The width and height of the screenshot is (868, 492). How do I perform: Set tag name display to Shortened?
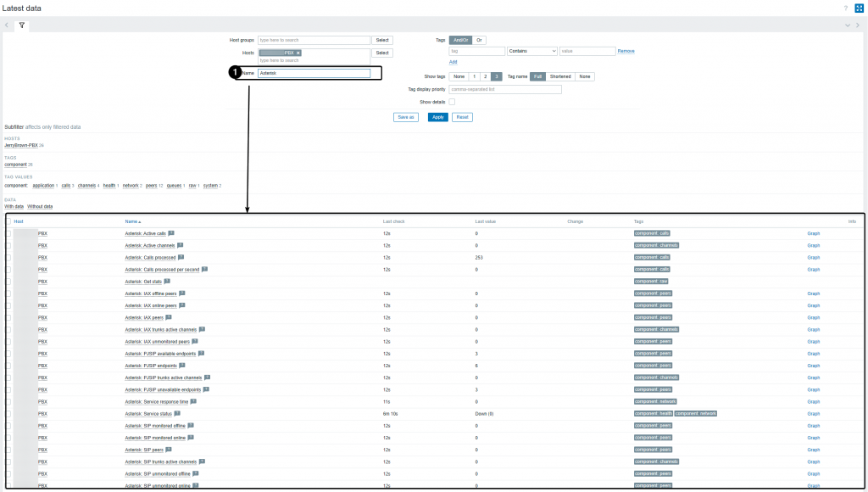pos(560,76)
